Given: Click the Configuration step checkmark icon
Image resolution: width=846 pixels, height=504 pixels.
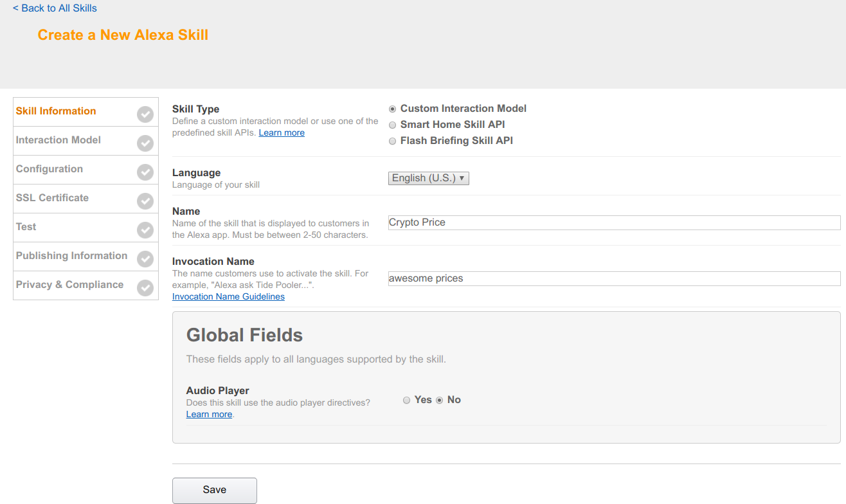Looking at the screenshot, I should (x=145, y=173).
